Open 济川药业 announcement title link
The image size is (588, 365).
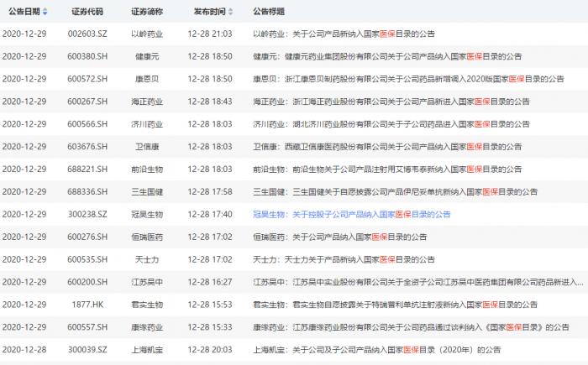click(x=391, y=124)
